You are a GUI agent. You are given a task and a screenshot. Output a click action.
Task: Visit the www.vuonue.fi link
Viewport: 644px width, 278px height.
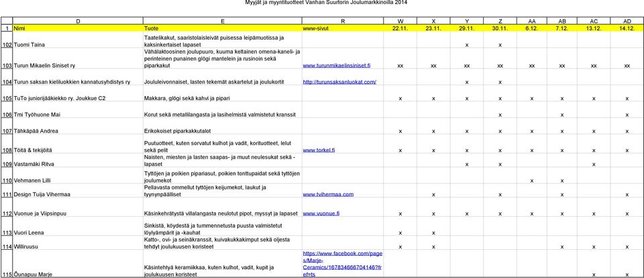click(x=321, y=214)
